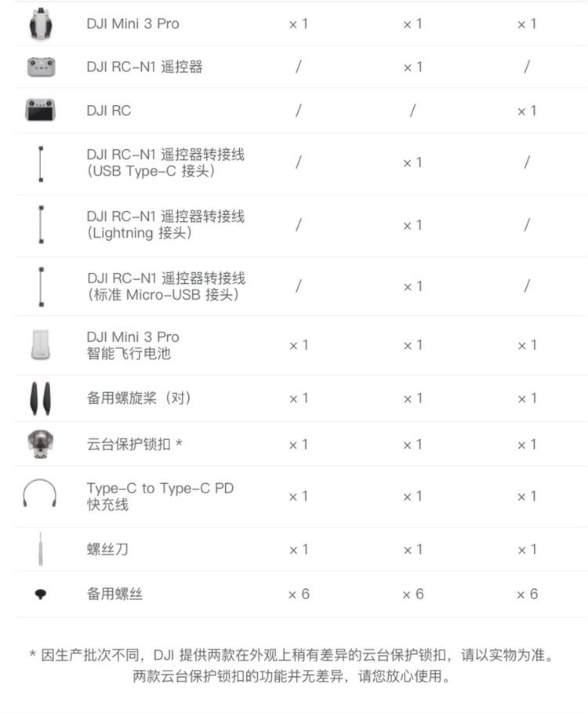Click the DJI RC-N1 遥控器 label
This screenshot has height=713, width=588.
pyautogui.click(x=144, y=67)
